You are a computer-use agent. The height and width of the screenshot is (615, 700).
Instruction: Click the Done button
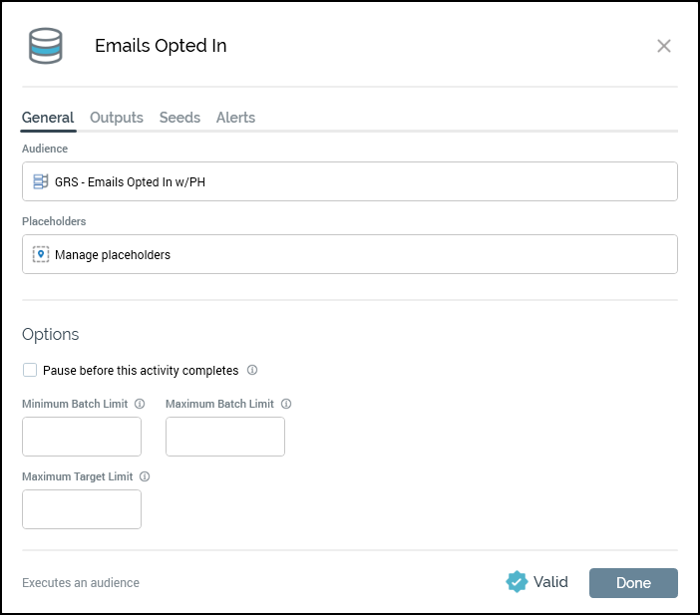click(x=633, y=583)
